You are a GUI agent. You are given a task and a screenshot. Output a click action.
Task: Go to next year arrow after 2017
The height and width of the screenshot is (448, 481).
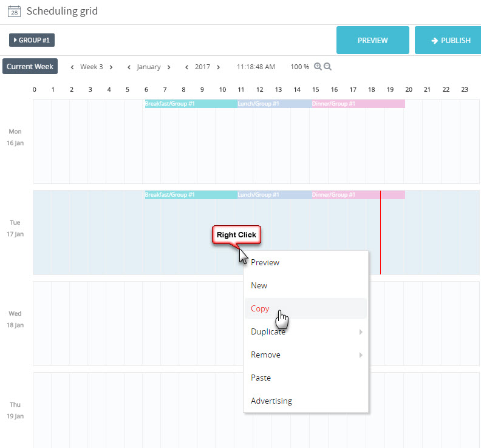tap(219, 67)
